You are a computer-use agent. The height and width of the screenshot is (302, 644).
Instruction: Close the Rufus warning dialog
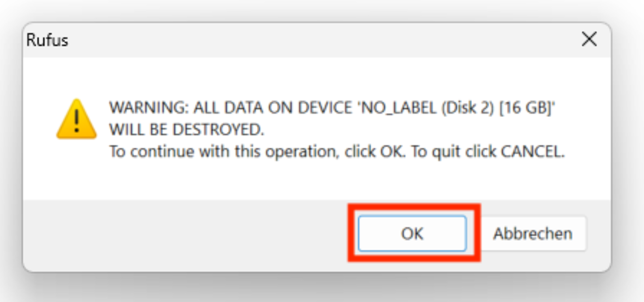point(589,39)
